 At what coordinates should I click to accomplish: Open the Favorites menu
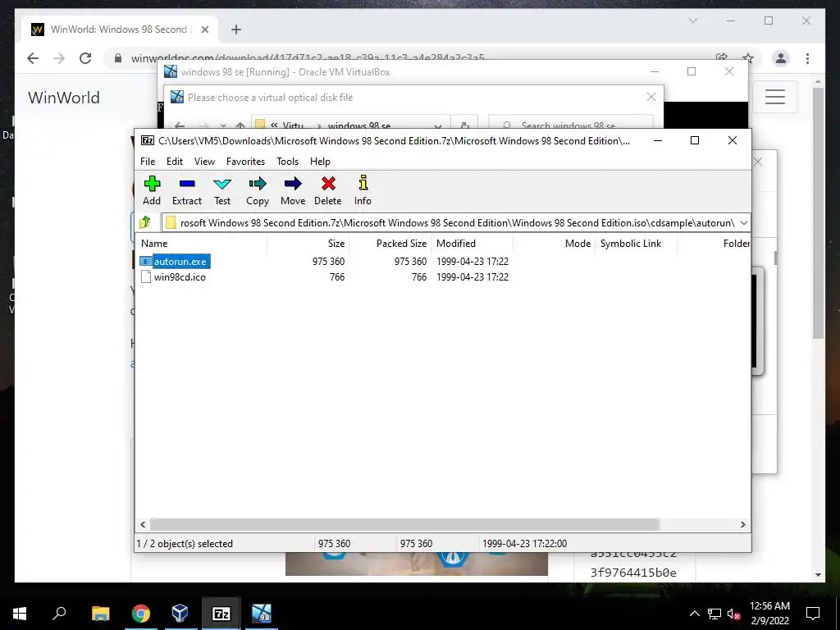pos(245,162)
